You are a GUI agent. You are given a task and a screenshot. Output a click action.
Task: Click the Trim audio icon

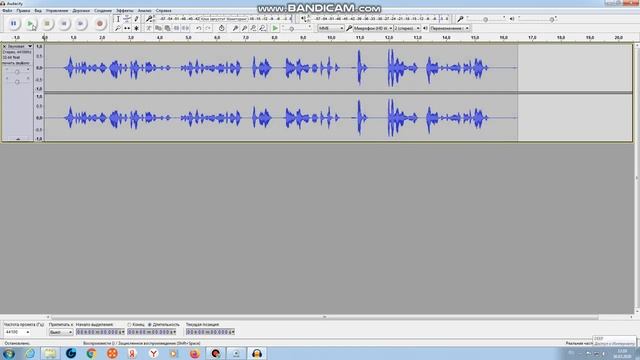pos(176,28)
